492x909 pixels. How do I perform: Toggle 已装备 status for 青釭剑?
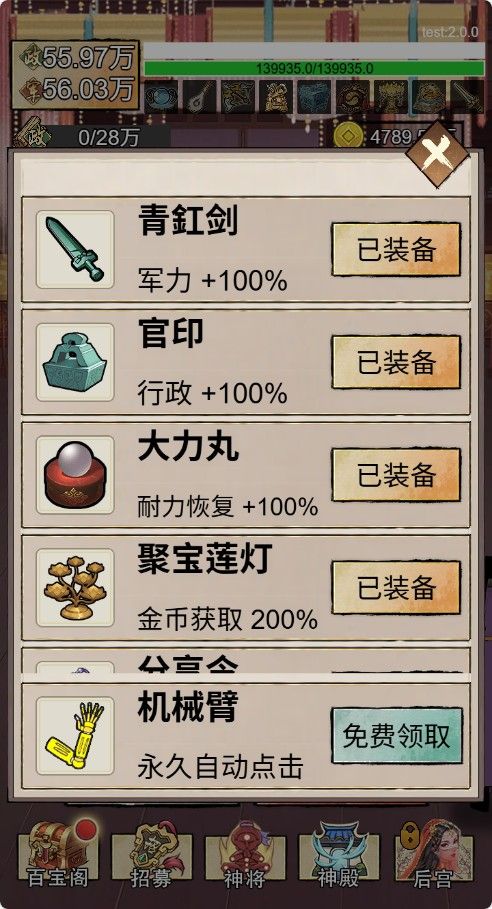pos(396,249)
